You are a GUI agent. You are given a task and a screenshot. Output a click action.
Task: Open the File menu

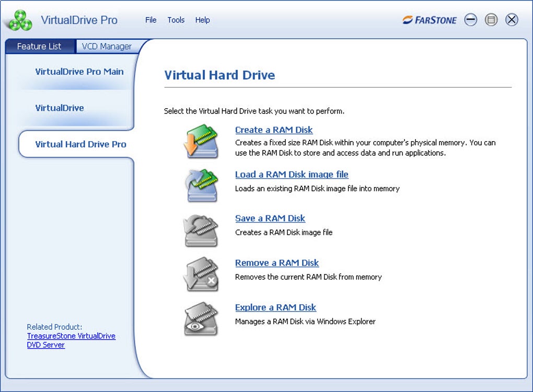[151, 20]
